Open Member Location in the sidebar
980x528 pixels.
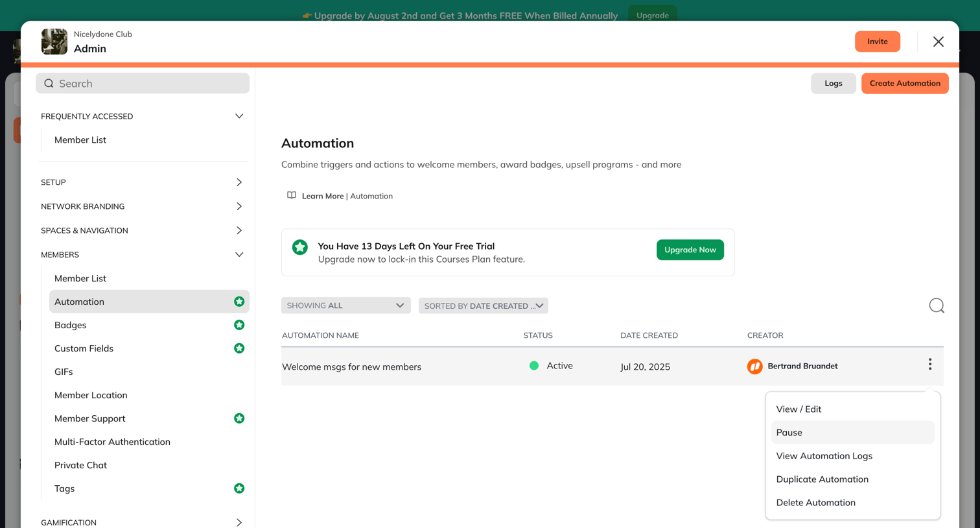click(91, 395)
